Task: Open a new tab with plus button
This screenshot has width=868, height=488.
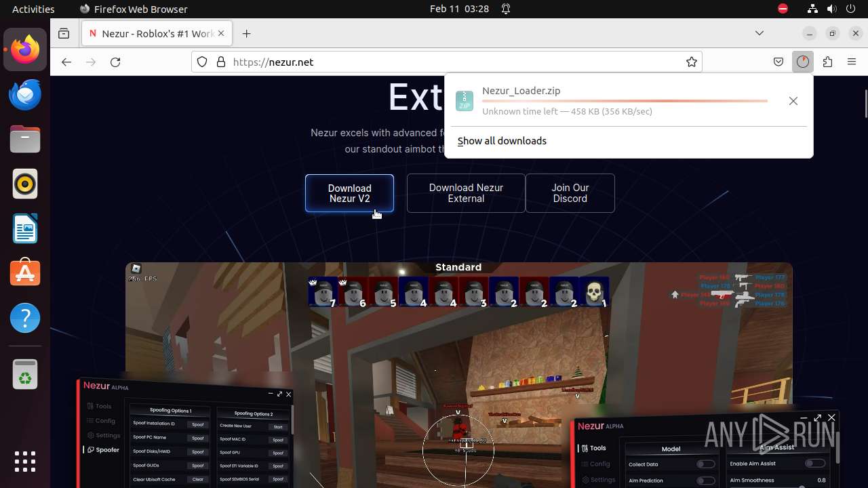Action: (x=247, y=33)
